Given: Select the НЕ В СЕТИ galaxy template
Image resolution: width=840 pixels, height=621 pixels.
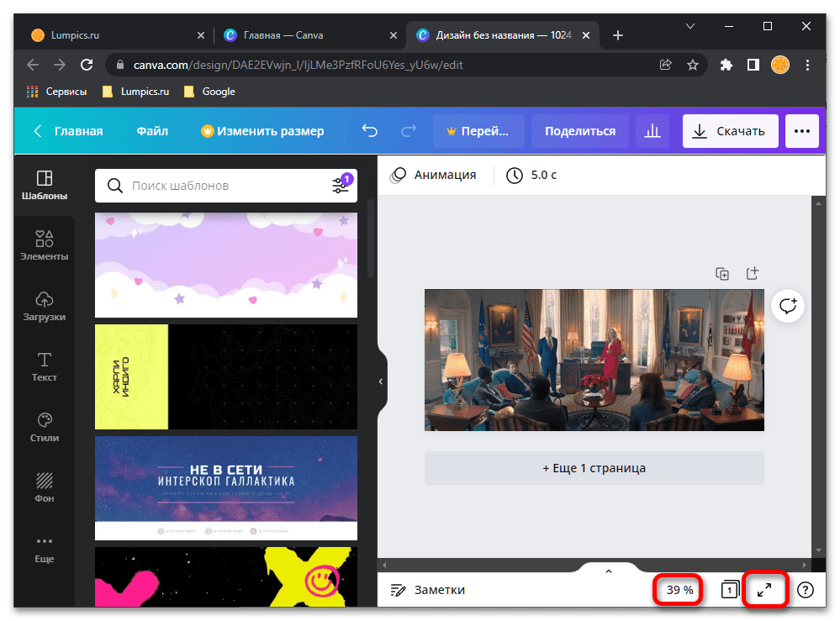Looking at the screenshot, I should [x=226, y=488].
